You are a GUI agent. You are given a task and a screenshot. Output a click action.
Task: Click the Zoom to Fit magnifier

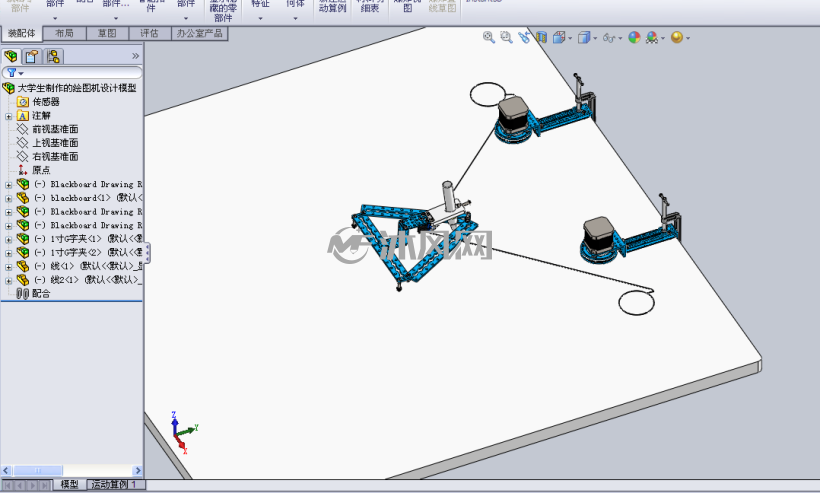point(489,37)
